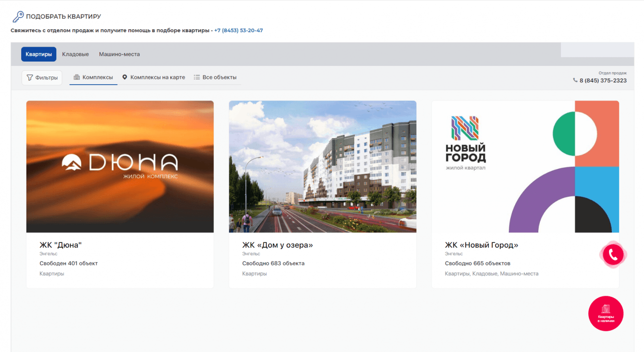The height and width of the screenshot is (352, 644).
Task: Click the Отдел продаж label
Action: tap(613, 73)
